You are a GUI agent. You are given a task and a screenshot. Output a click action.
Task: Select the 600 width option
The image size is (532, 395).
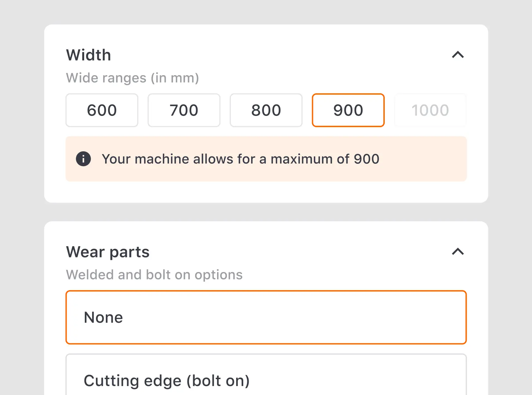(x=102, y=110)
